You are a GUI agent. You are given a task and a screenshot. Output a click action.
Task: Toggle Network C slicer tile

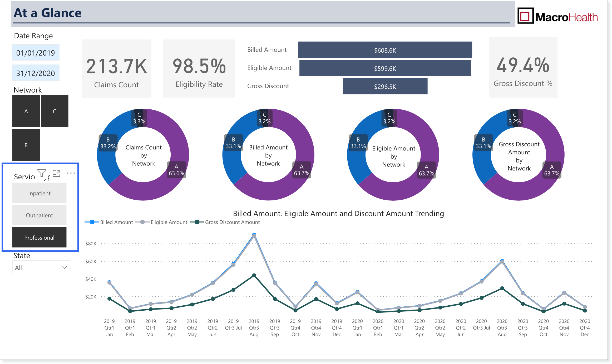tap(55, 111)
